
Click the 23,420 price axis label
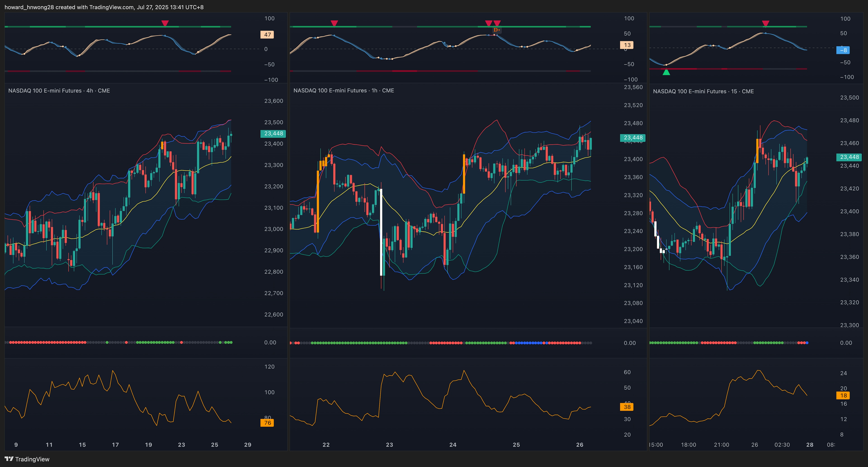point(849,188)
